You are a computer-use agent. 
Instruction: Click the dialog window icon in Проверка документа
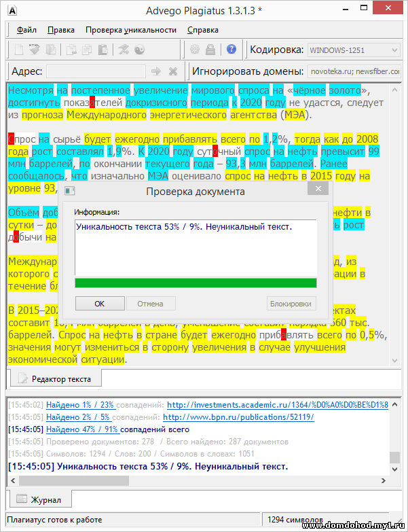pos(70,192)
